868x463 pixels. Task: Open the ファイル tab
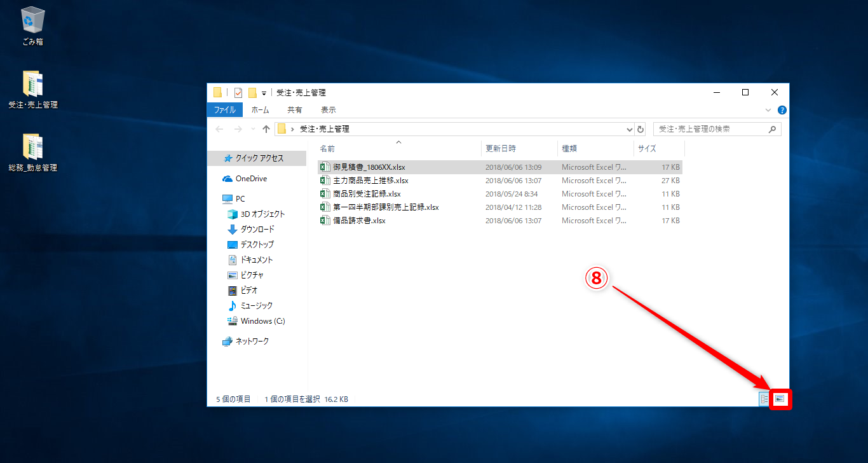point(224,110)
